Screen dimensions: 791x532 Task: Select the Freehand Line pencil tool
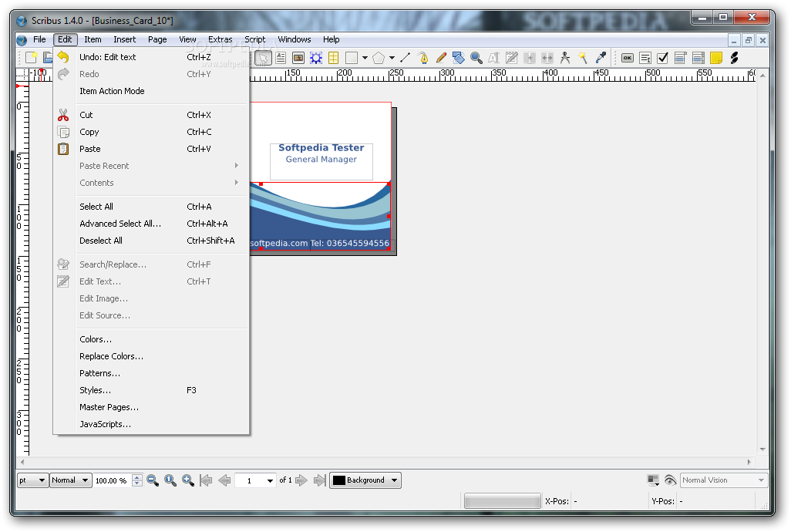(441, 58)
